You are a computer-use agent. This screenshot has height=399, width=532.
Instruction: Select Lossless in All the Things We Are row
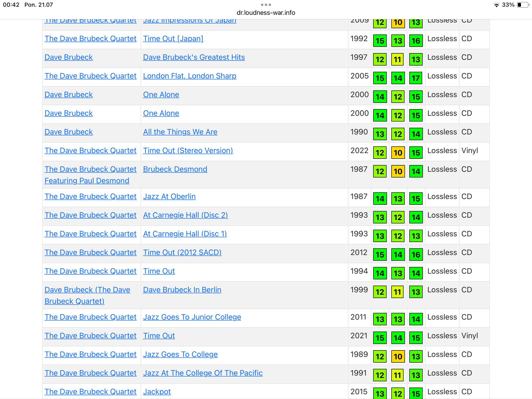(x=442, y=132)
